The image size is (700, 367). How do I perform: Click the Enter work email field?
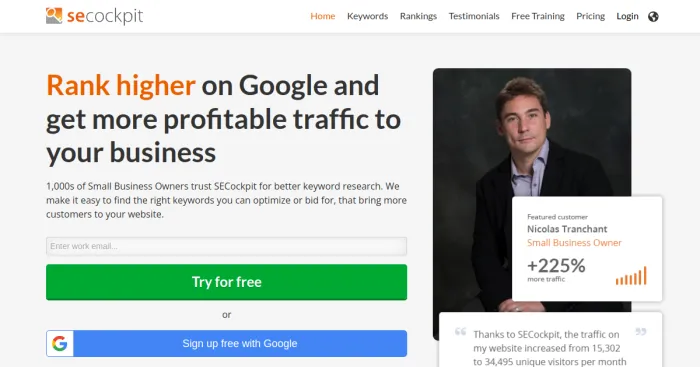(226, 246)
